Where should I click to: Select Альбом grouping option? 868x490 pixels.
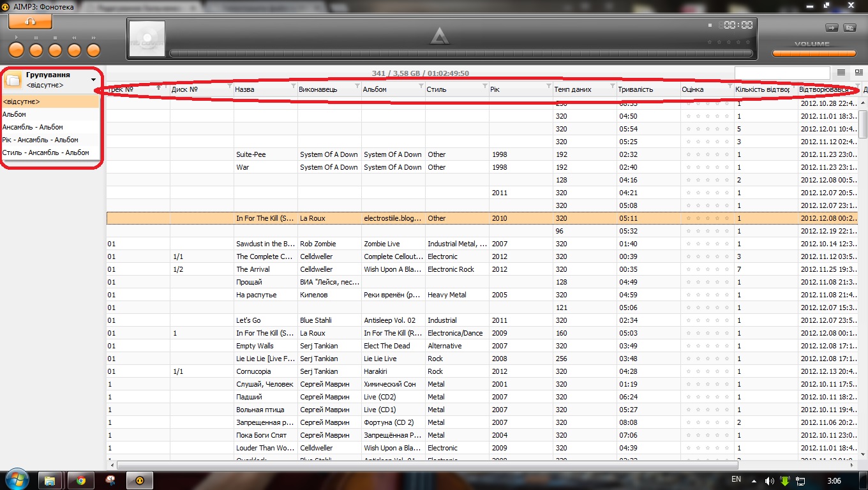(51, 114)
